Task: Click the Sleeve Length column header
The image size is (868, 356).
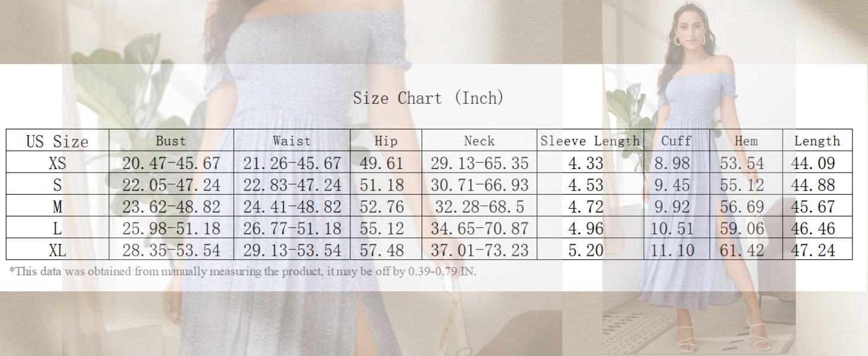Action: click(x=591, y=141)
